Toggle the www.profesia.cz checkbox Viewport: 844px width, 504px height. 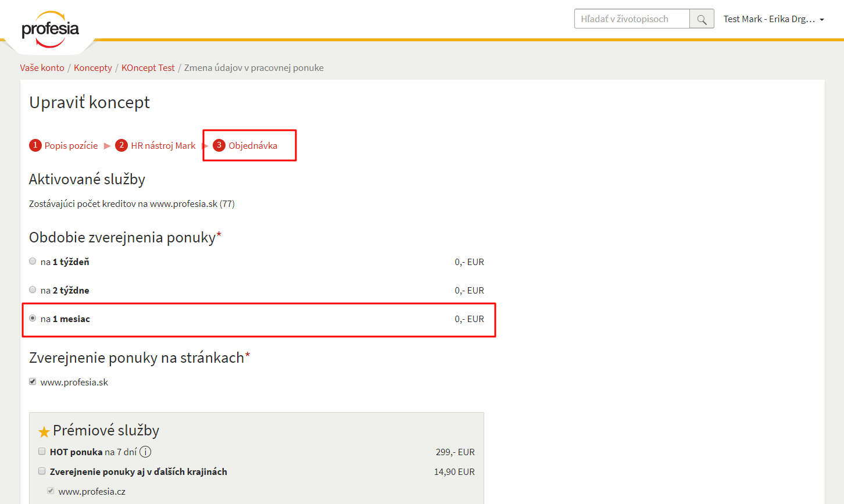pos(51,491)
